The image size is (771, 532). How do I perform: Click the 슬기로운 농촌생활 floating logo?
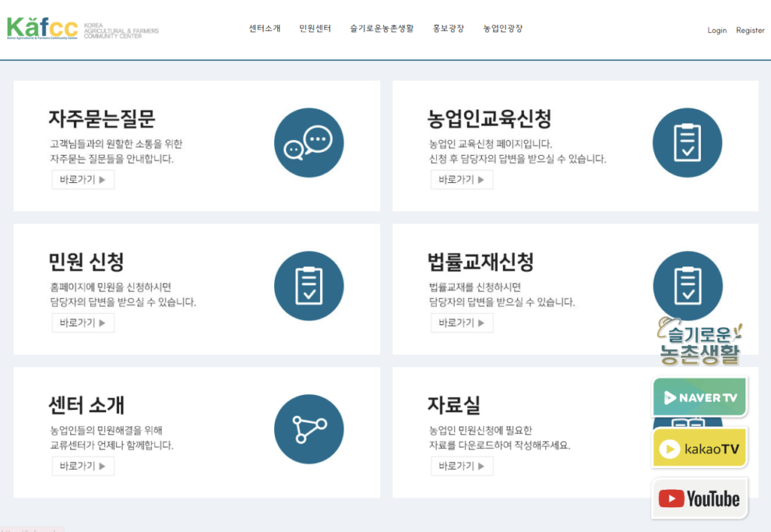pos(699,342)
